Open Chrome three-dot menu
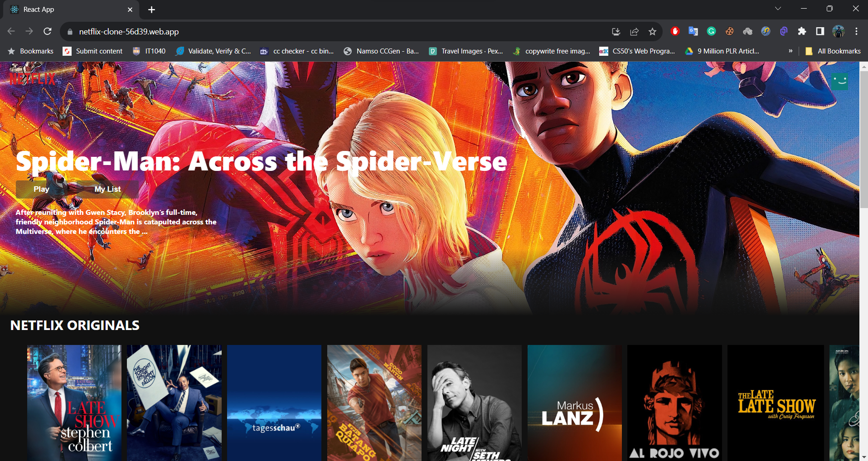 [856, 31]
